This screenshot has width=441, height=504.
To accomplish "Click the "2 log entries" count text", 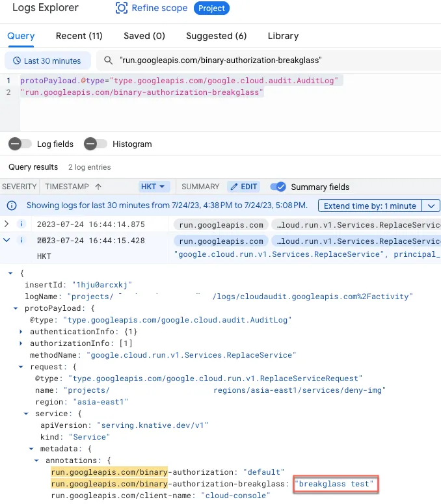I will (89, 167).
